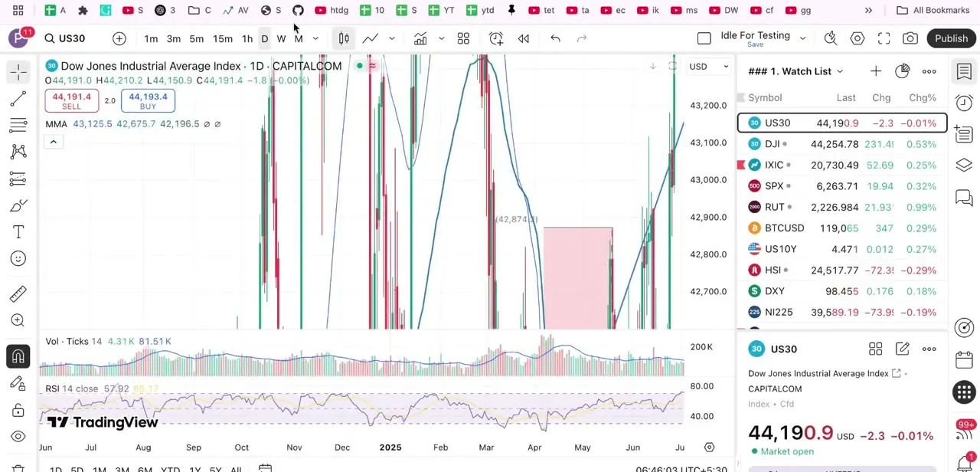Click the Save link under layout name
Image resolution: width=980 pixels, height=472 pixels.
[x=755, y=44]
